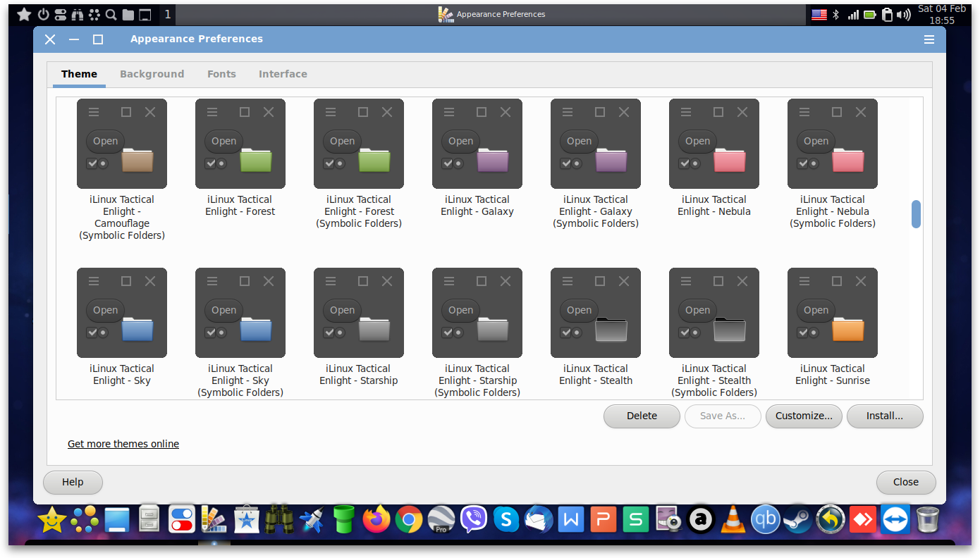Select iLinux Tactical Enlight - Forest theme
980x558 pixels.
tap(240, 158)
